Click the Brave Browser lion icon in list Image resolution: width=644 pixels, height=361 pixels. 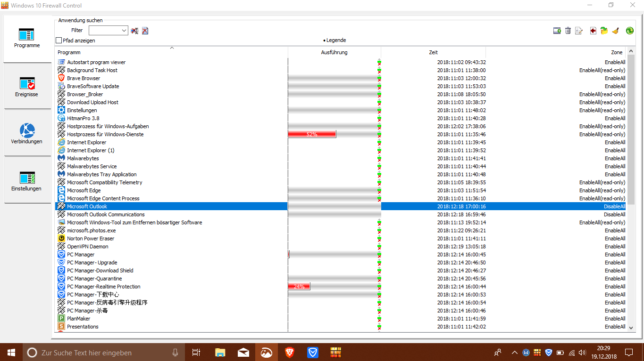61,78
